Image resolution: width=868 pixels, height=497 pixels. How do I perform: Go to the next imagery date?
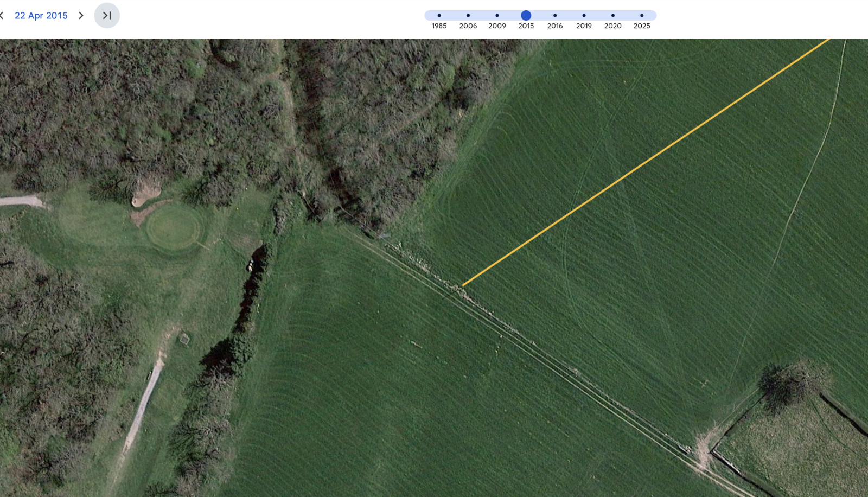pos(81,16)
